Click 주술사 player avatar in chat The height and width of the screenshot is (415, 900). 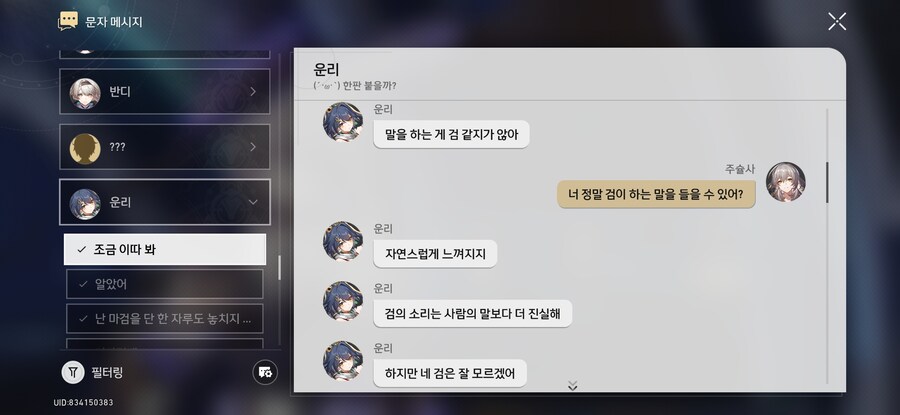pyautogui.click(x=785, y=182)
